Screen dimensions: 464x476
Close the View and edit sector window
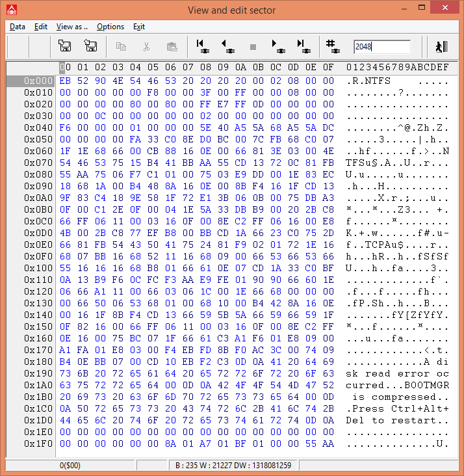click(x=445, y=8)
